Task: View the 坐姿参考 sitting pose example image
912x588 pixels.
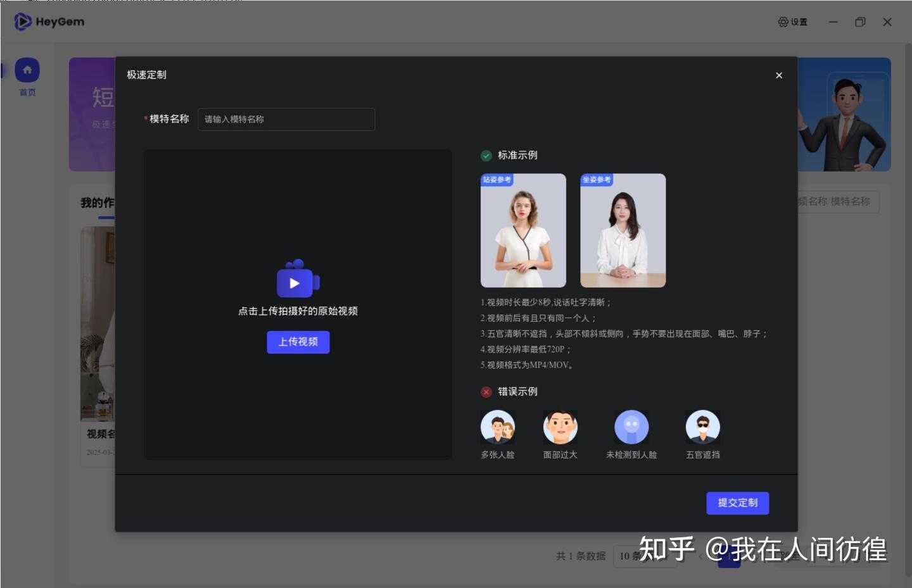Action: tap(623, 230)
